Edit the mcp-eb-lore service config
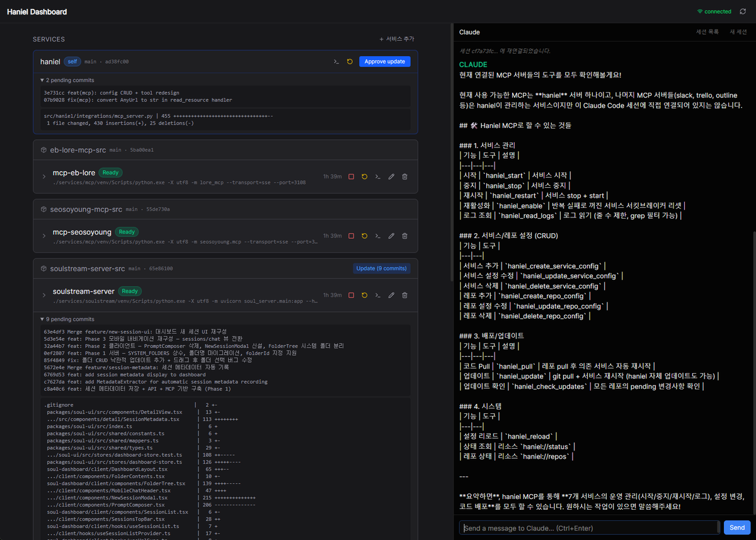Image resolution: width=756 pixels, height=540 pixels. (391, 176)
